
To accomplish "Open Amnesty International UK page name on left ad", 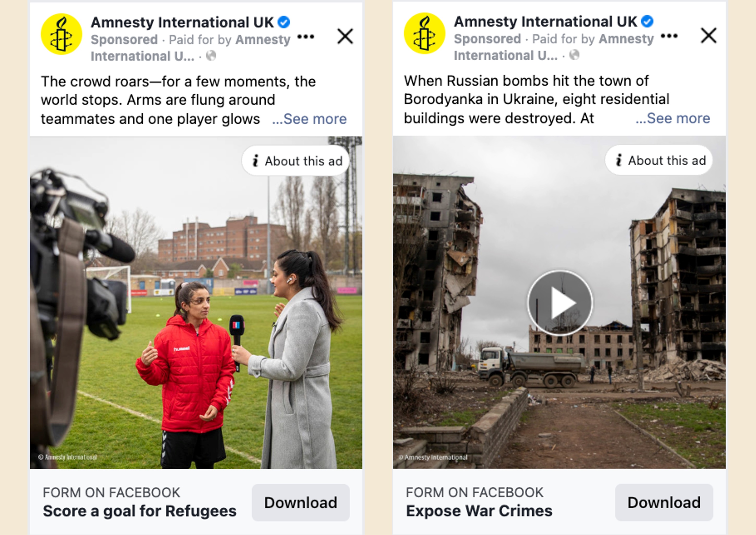I will tap(182, 22).
